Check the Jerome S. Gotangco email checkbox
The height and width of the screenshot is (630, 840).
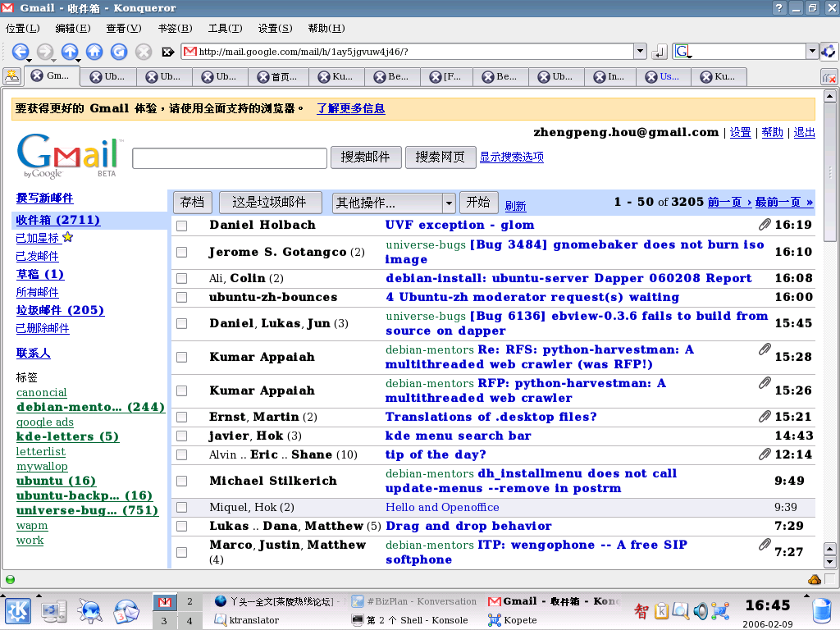[182, 252]
